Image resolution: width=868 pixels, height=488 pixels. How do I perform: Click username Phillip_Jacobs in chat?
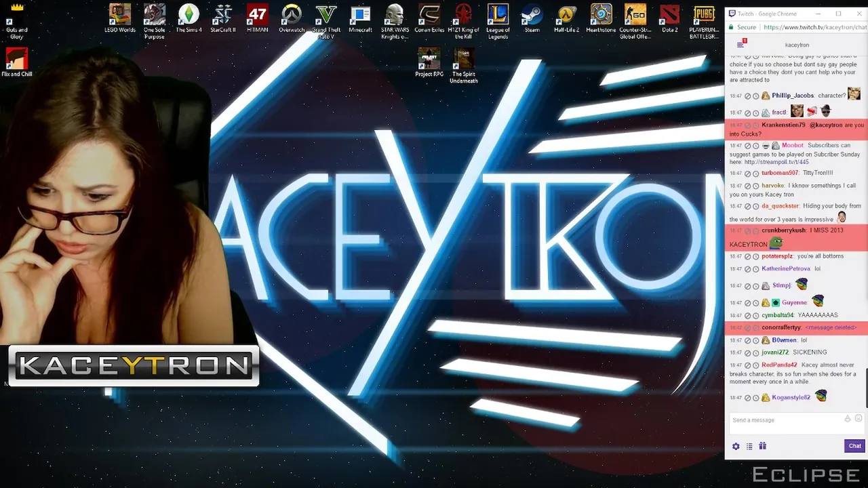click(x=793, y=96)
